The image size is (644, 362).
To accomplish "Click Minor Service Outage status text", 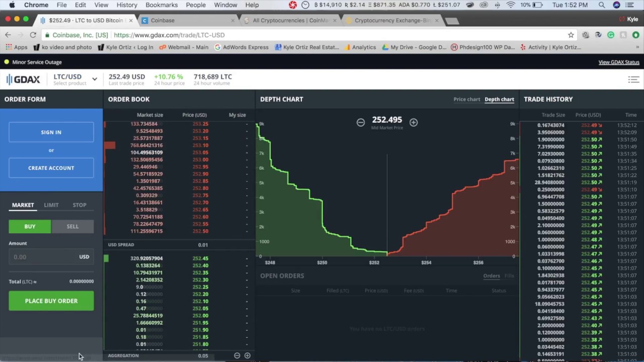I will point(37,62).
